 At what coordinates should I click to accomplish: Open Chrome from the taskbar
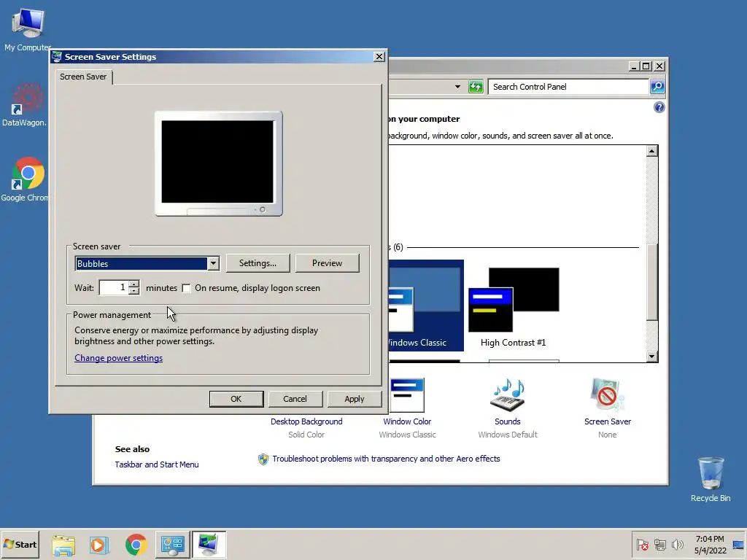pos(136,545)
